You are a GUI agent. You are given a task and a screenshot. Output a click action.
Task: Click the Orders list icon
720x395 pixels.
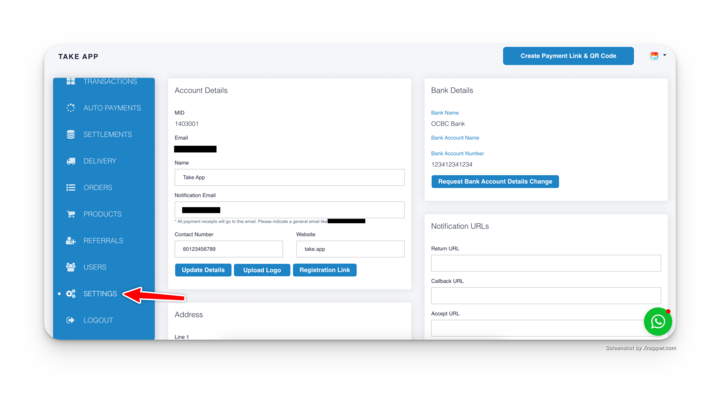[70, 187]
